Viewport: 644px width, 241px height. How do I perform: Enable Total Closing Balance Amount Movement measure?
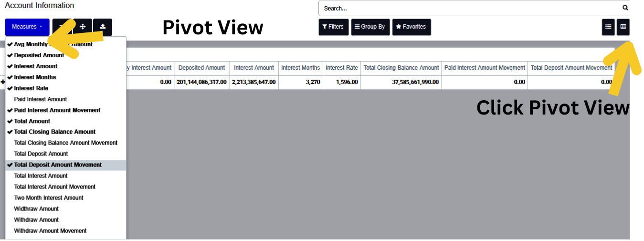click(x=66, y=143)
